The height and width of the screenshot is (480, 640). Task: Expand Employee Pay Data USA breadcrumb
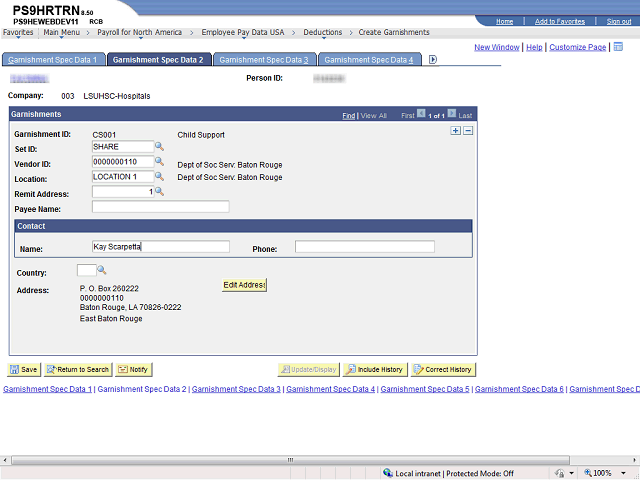coord(242,32)
